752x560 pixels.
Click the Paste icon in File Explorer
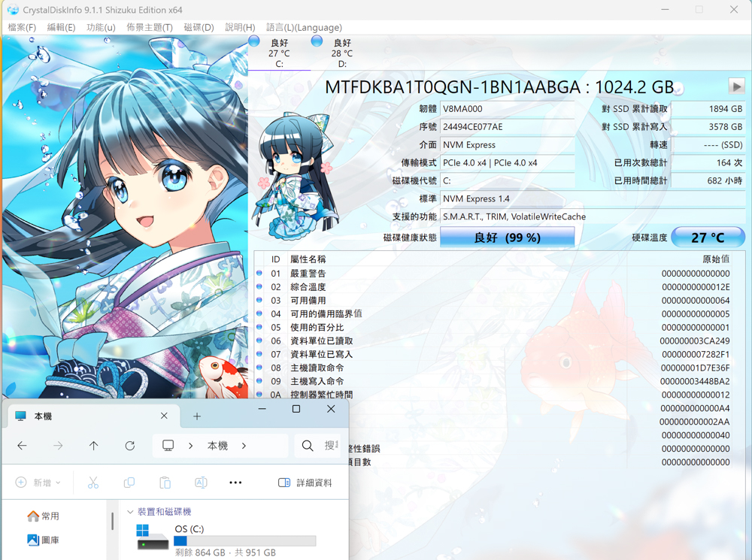165,483
